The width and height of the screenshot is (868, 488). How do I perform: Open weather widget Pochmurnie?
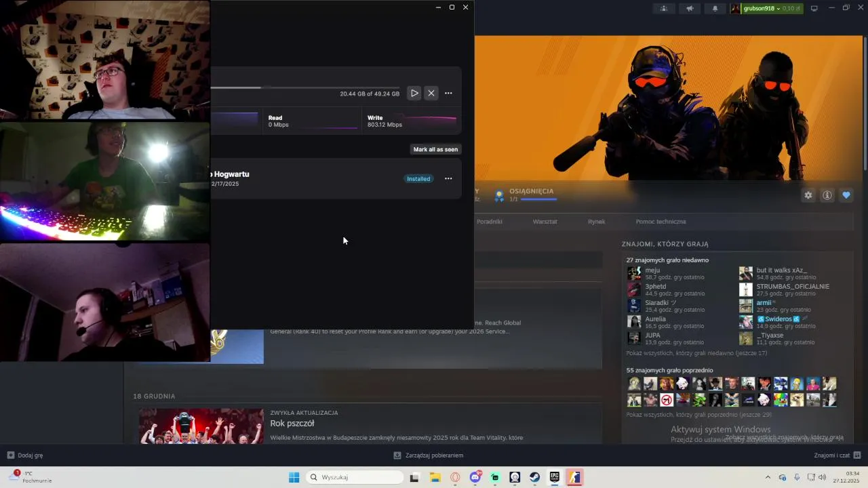[x=31, y=477]
